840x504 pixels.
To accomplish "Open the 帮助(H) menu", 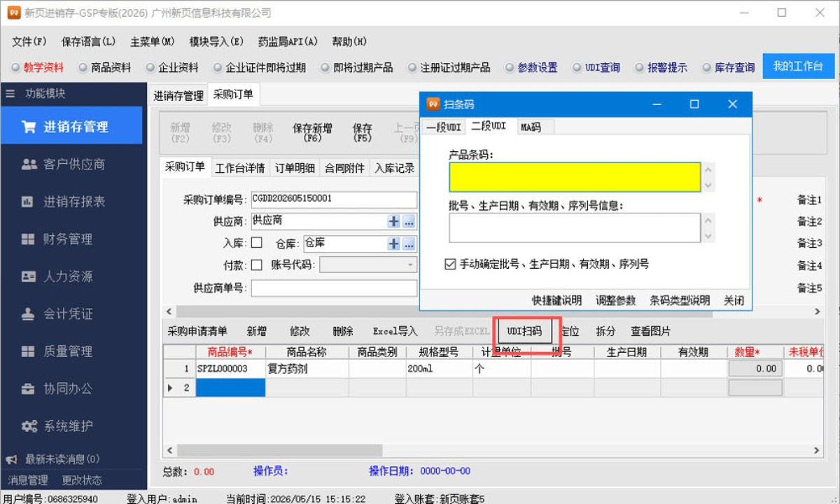I will pos(349,41).
